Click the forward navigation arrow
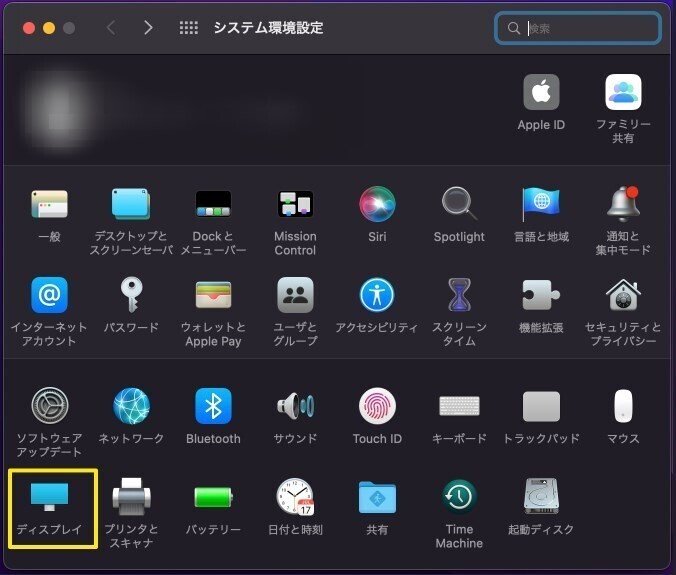The width and height of the screenshot is (676, 575). 148,28
